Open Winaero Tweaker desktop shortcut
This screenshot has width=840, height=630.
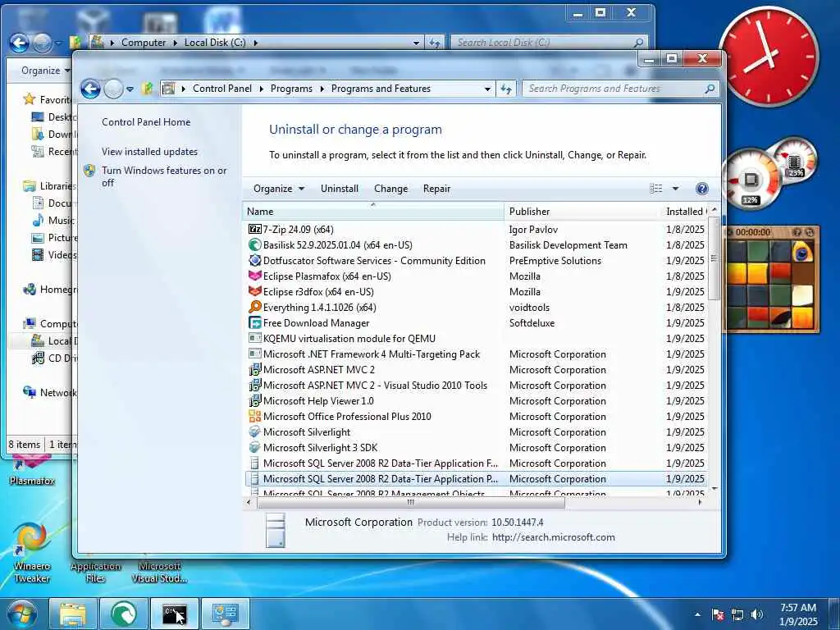point(32,553)
